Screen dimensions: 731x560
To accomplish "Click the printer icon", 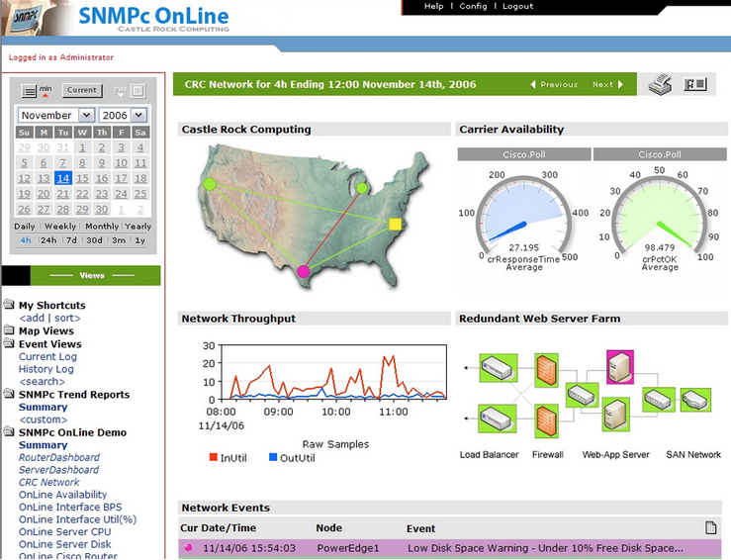I will click(x=660, y=85).
